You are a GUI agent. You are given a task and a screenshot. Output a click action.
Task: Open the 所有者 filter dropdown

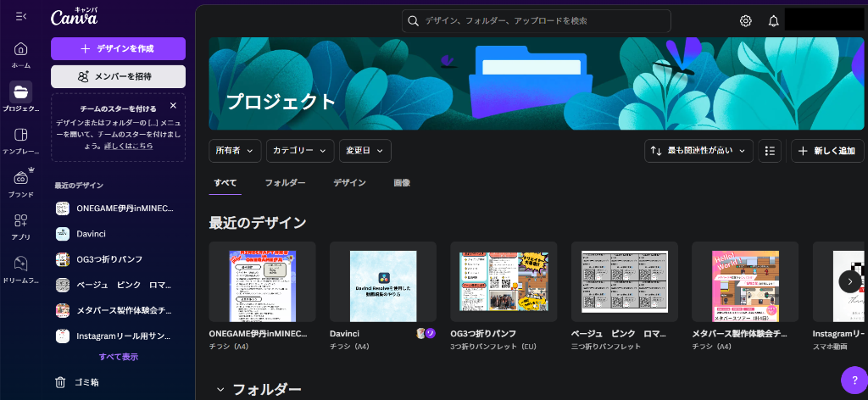(x=235, y=151)
